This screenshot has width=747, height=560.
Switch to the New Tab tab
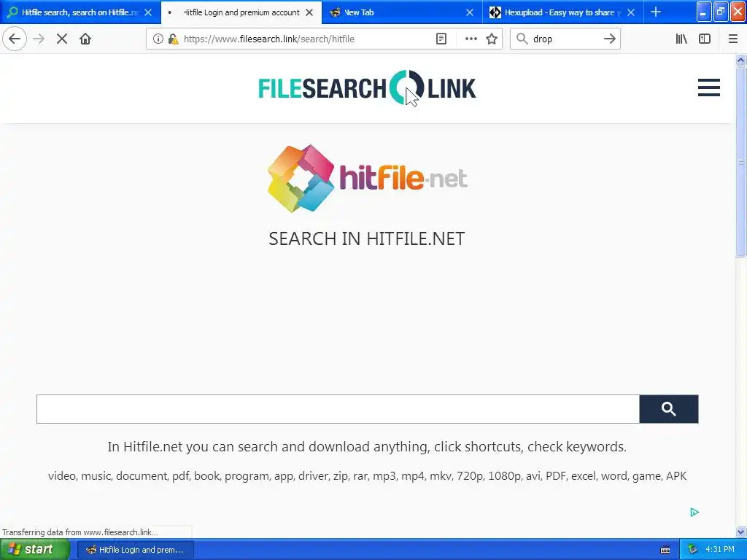pos(403,12)
